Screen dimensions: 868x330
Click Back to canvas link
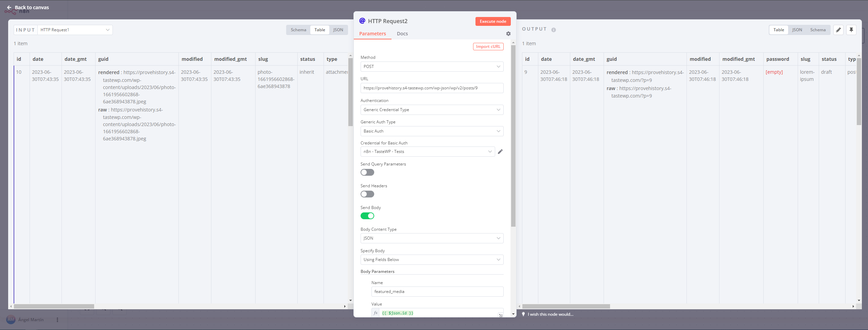click(32, 7)
